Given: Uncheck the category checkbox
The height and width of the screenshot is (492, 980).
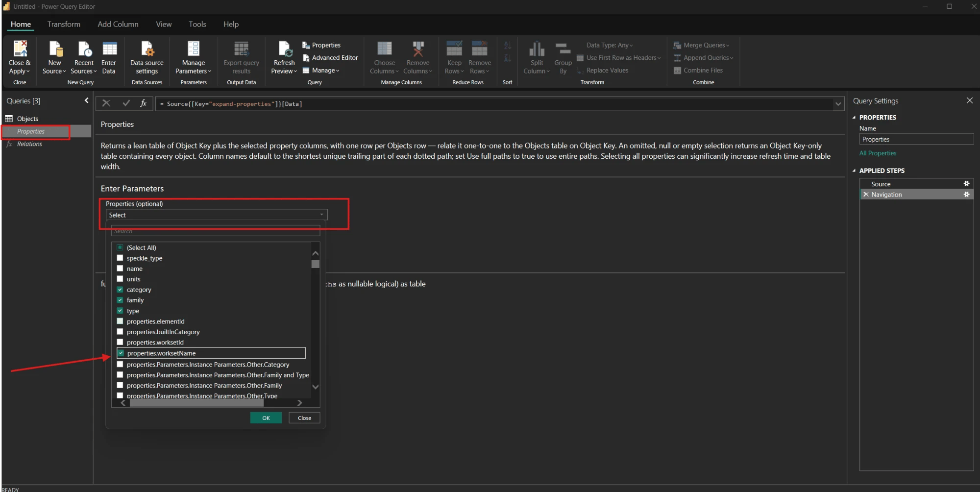Looking at the screenshot, I should point(120,290).
